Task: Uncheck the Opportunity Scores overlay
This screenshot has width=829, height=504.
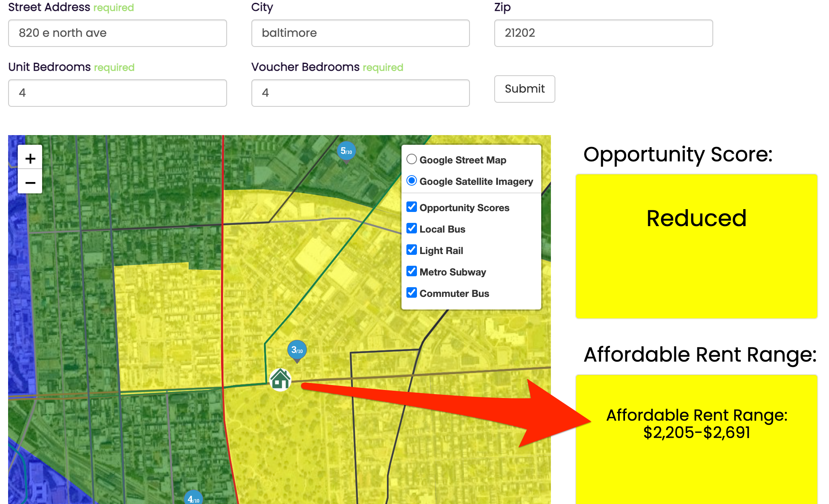Action: click(412, 207)
